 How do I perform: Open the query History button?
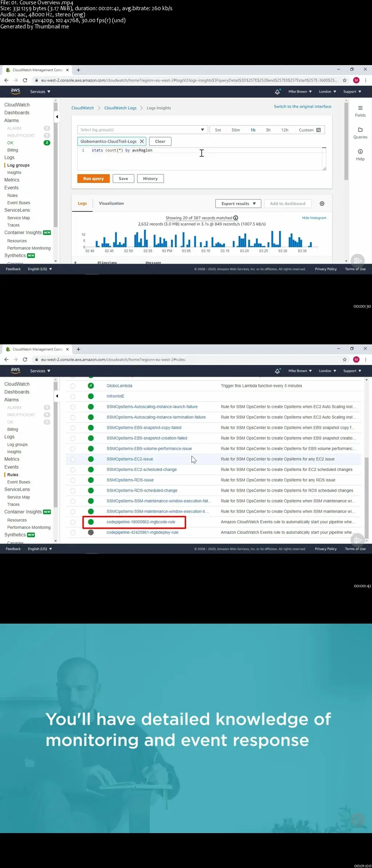150,179
